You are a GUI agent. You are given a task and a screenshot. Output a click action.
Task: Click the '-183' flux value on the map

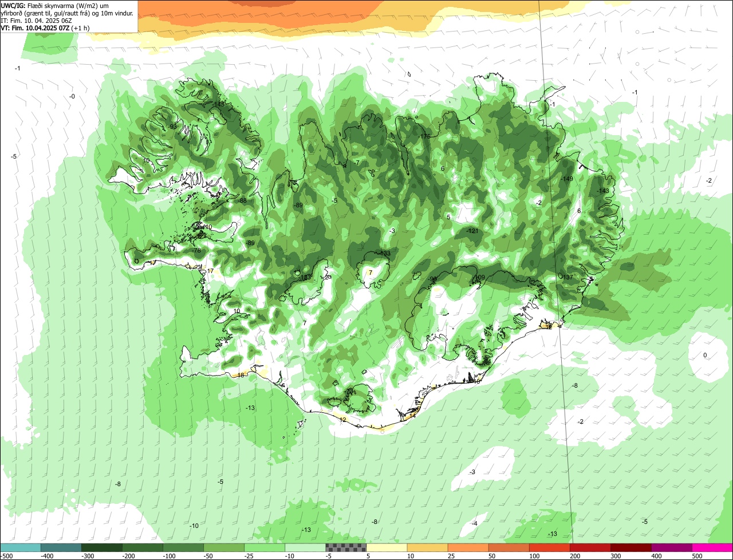[x=305, y=277]
